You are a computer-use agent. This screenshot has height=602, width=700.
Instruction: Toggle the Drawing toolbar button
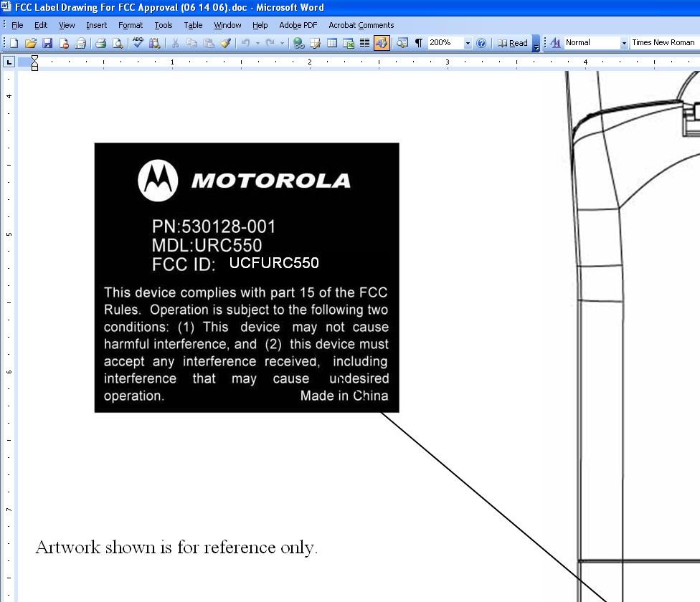click(x=382, y=43)
